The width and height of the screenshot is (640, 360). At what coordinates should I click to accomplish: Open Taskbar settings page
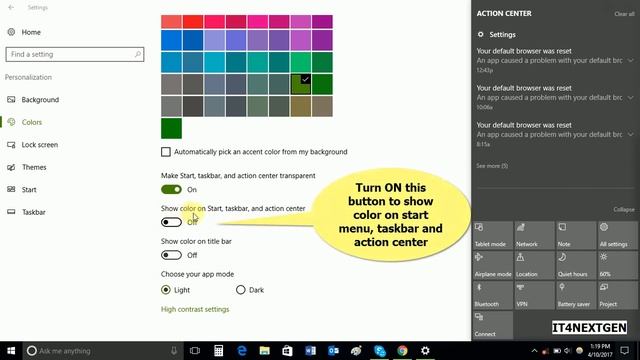pos(33,212)
